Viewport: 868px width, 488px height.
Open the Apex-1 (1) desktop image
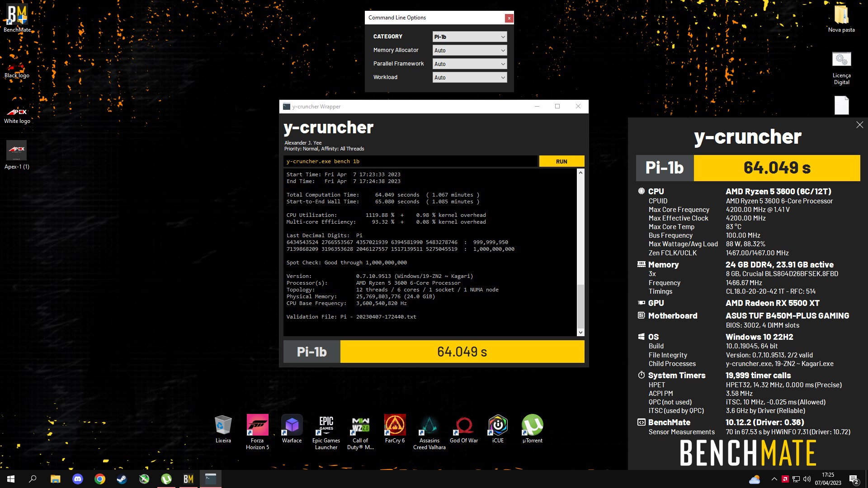tap(17, 155)
